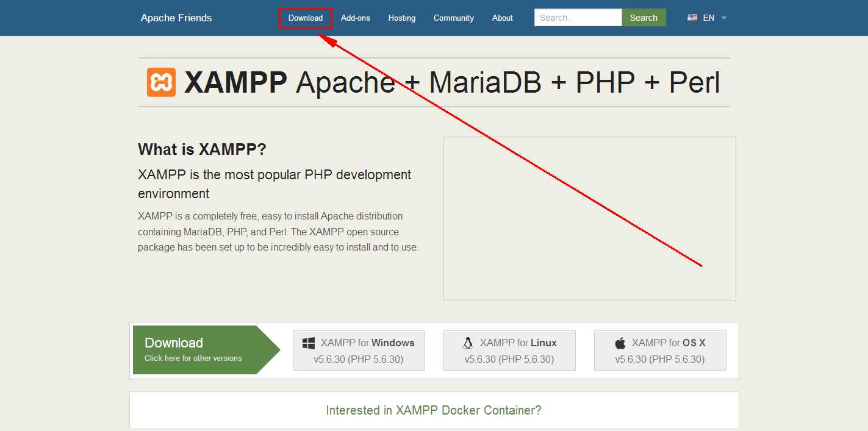
Task: Click the XAMPP description paragraph
Action: point(278,232)
